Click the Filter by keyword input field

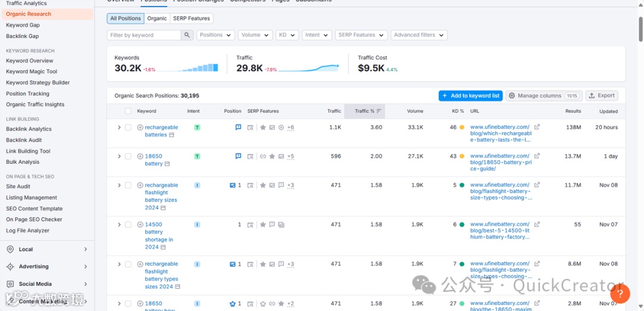[144, 35]
